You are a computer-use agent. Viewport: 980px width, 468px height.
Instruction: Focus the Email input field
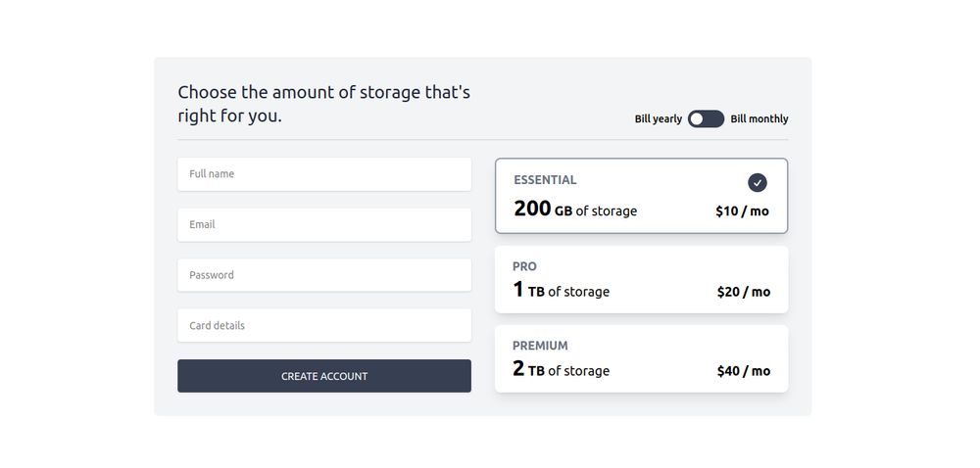point(324,224)
